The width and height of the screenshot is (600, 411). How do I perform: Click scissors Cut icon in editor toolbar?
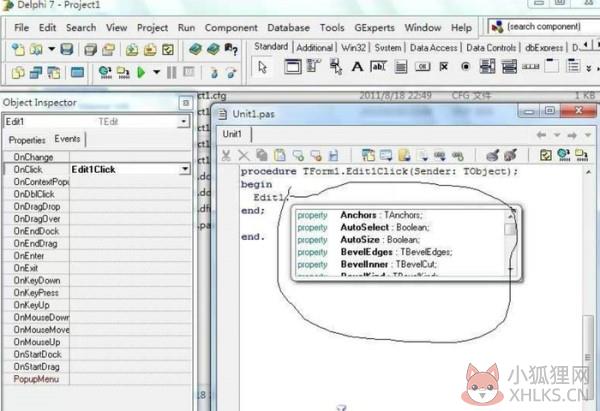pyautogui.click(x=226, y=155)
